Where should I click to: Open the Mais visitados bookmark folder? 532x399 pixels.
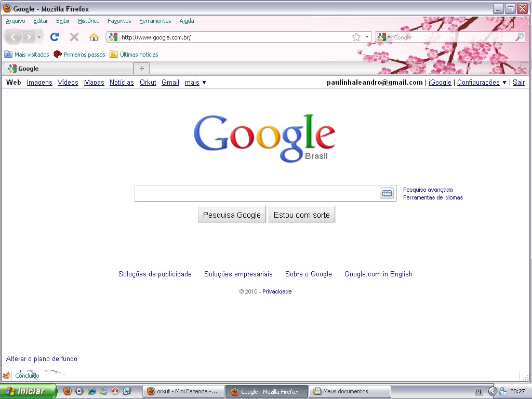coord(27,54)
